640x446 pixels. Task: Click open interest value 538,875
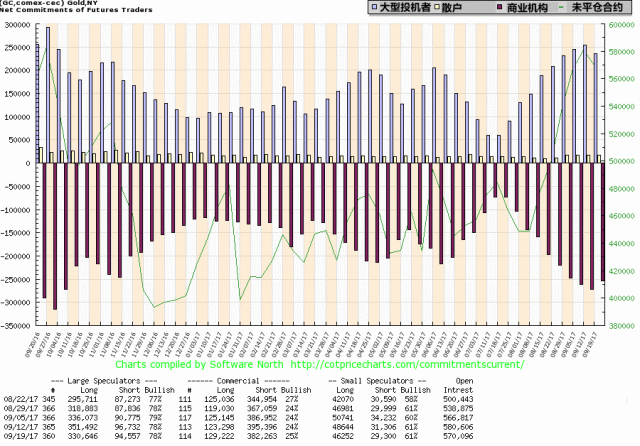click(x=458, y=408)
